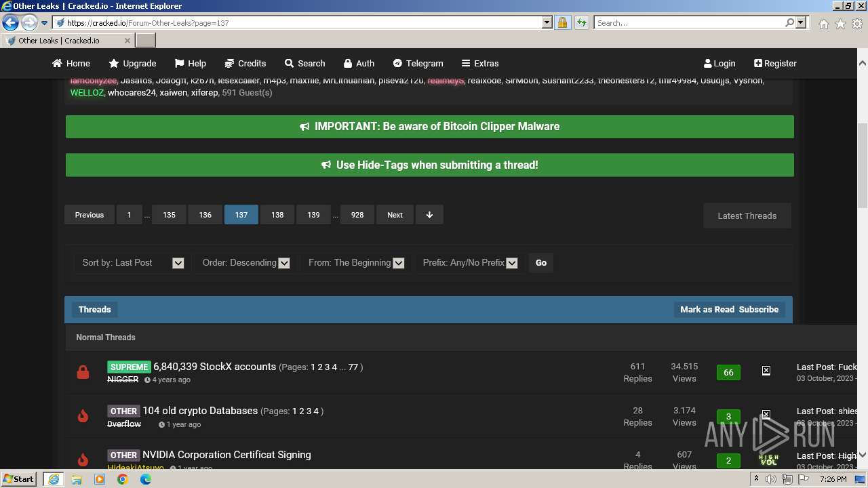Viewport: 868px width, 488px height.
Task: Open the Favorites star icon
Action: [840, 24]
